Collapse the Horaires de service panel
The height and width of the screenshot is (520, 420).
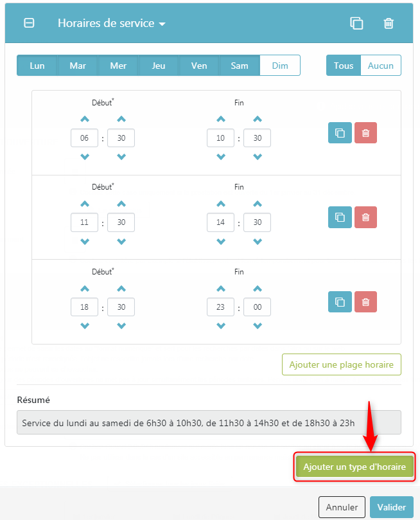coord(29,23)
